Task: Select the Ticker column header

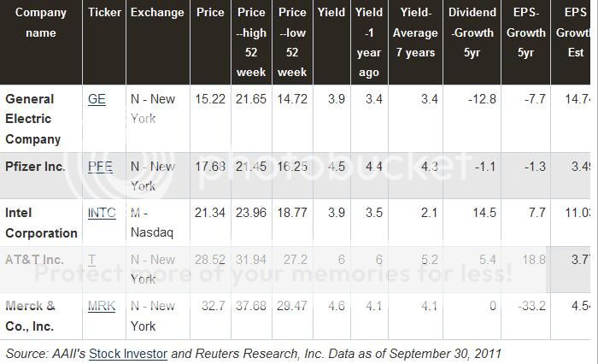Action: click(104, 13)
